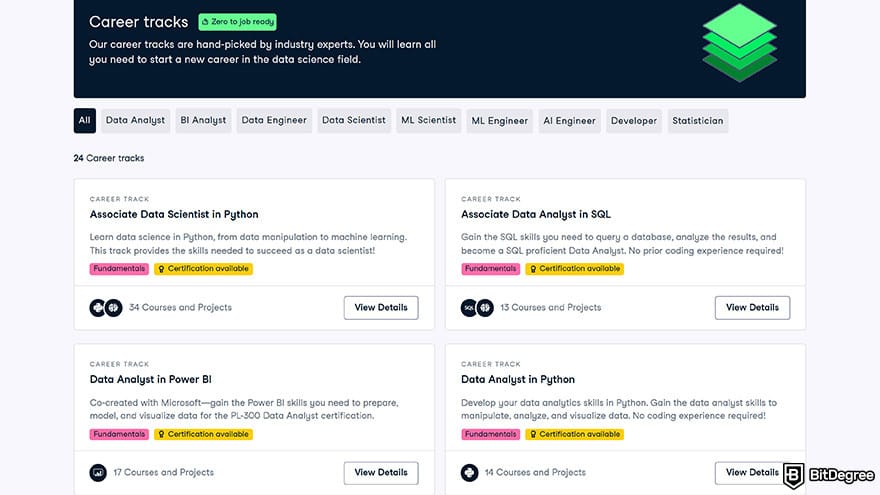Click second technology icon beside 34 Courses and Projects

113,308
